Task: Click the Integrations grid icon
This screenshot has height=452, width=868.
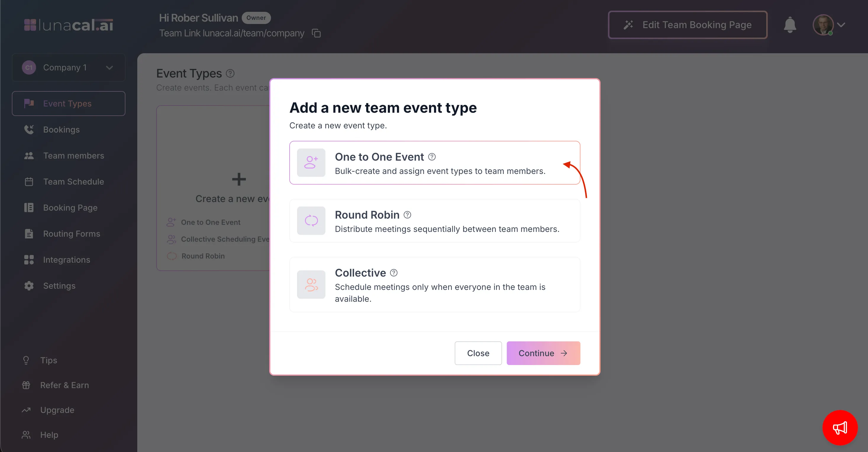Action: click(29, 260)
